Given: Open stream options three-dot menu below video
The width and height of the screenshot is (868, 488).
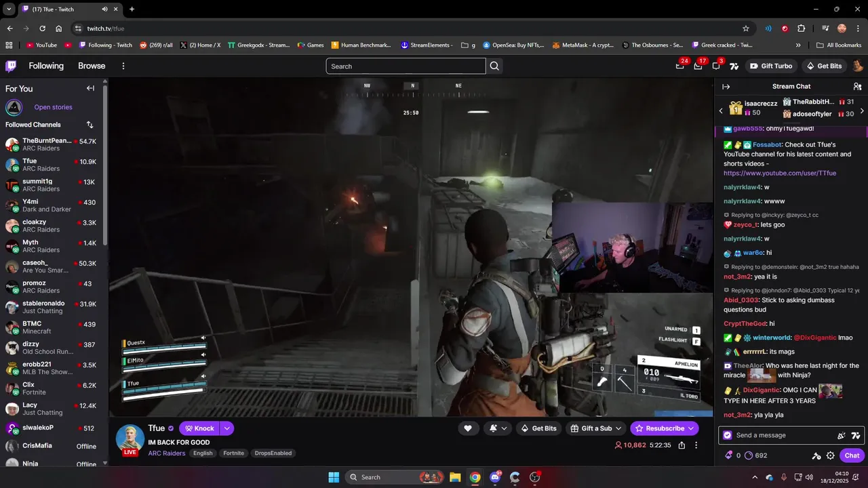Looking at the screenshot, I should click(696, 445).
